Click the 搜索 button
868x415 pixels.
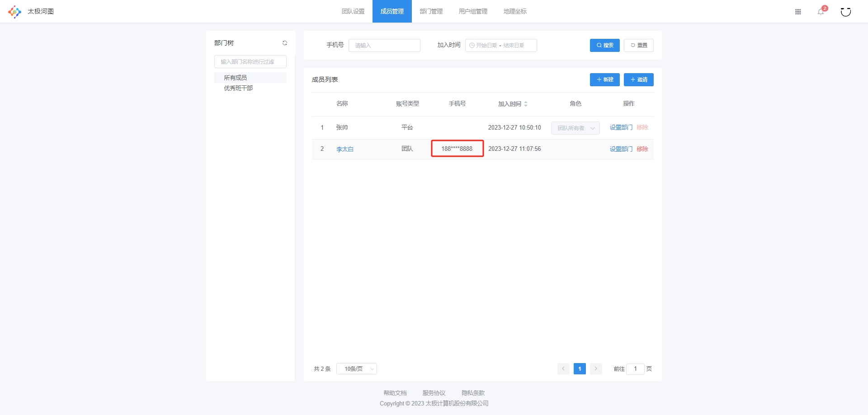point(605,45)
